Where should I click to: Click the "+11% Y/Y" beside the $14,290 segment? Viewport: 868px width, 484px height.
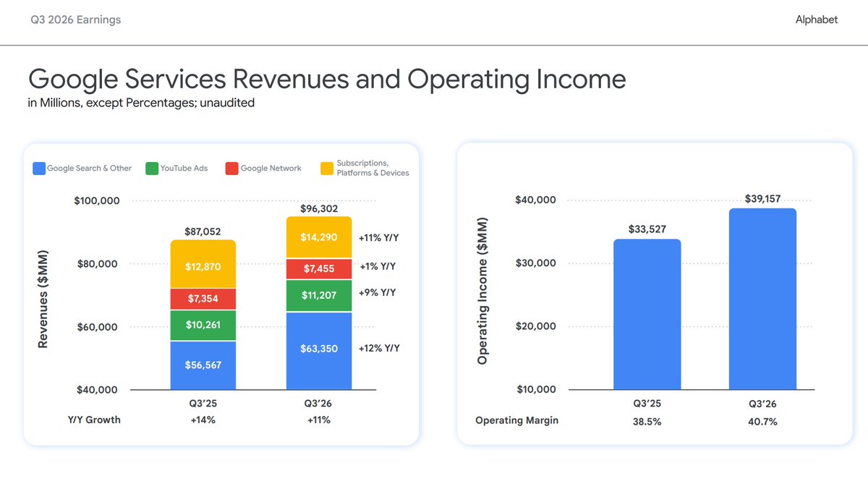pyautogui.click(x=378, y=237)
